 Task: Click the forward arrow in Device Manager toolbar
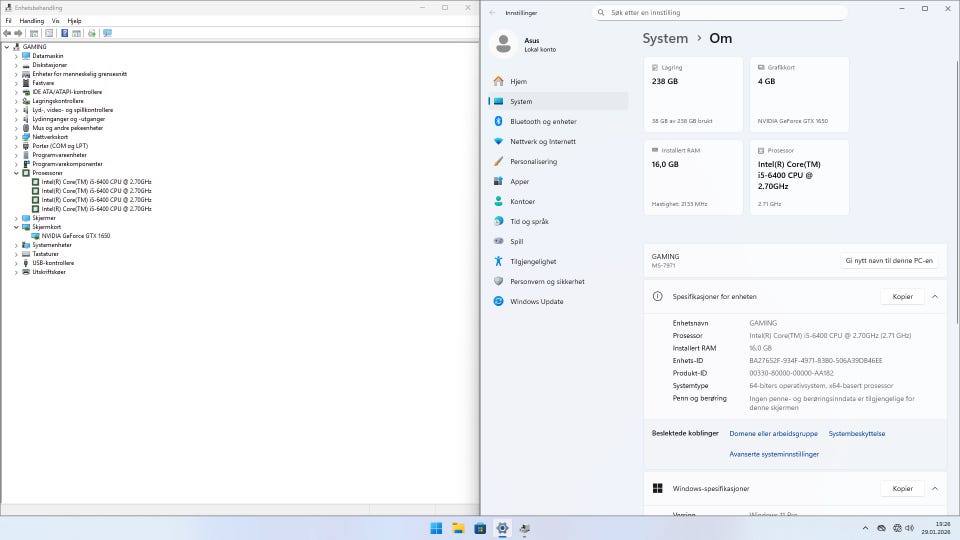point(18,33)
